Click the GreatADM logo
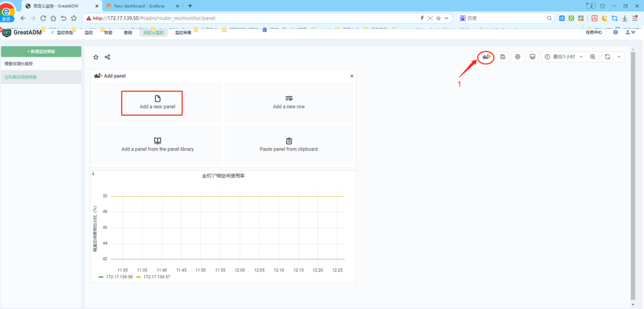644x309 pixels. coord(22,32)
